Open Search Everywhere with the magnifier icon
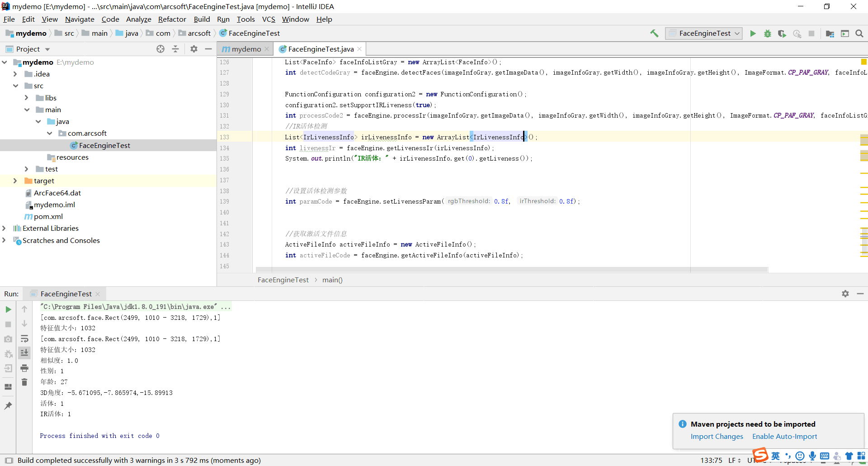This screenshot has width=868, height=466. coord(859,33)
